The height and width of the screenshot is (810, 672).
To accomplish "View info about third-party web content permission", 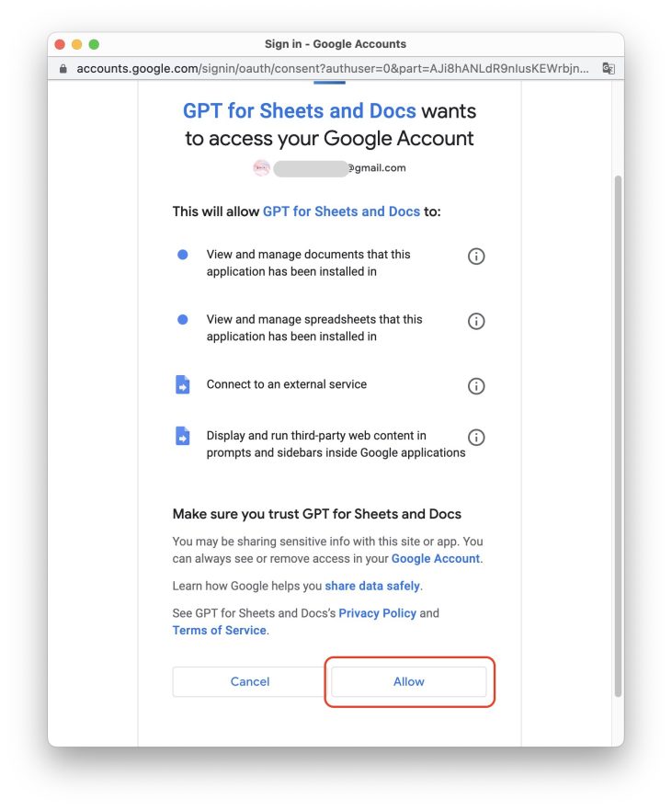I will tap(476, 437).
